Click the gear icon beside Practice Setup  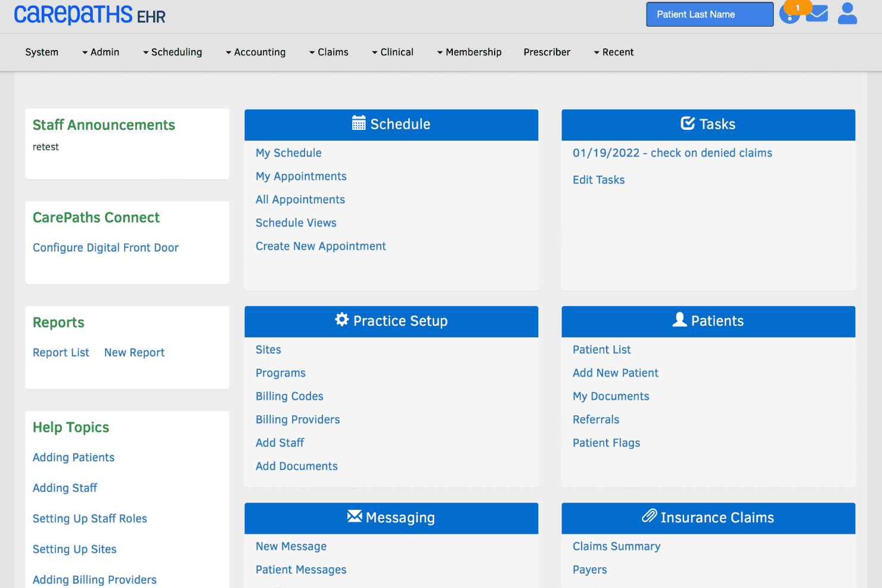click(x=341, y=320)
